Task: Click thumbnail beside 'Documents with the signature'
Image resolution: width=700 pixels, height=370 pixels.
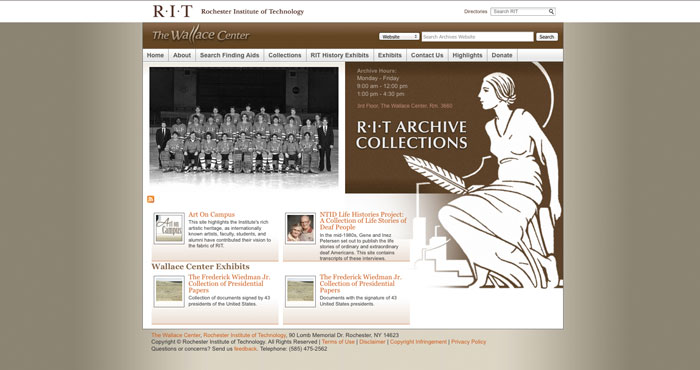Action: [x=300, y=291]
